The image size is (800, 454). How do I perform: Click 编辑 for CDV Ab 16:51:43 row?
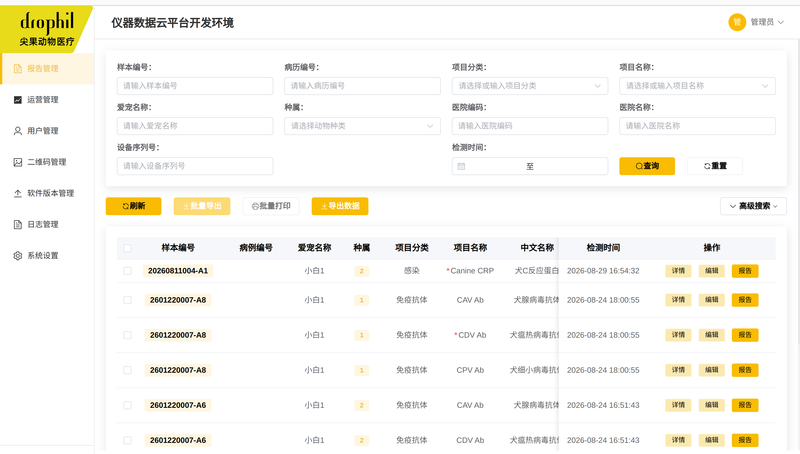point(711,440)
